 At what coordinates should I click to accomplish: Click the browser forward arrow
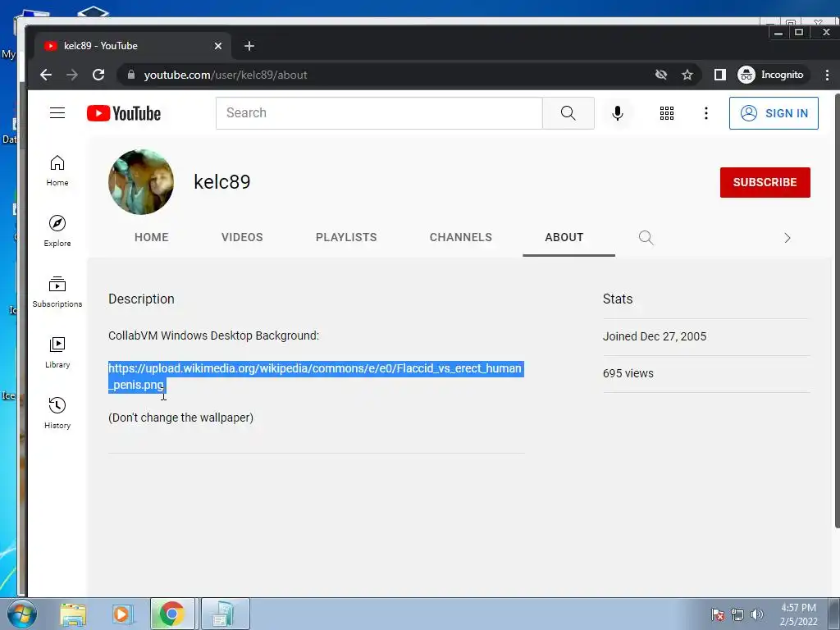click(x=72, y=75)
